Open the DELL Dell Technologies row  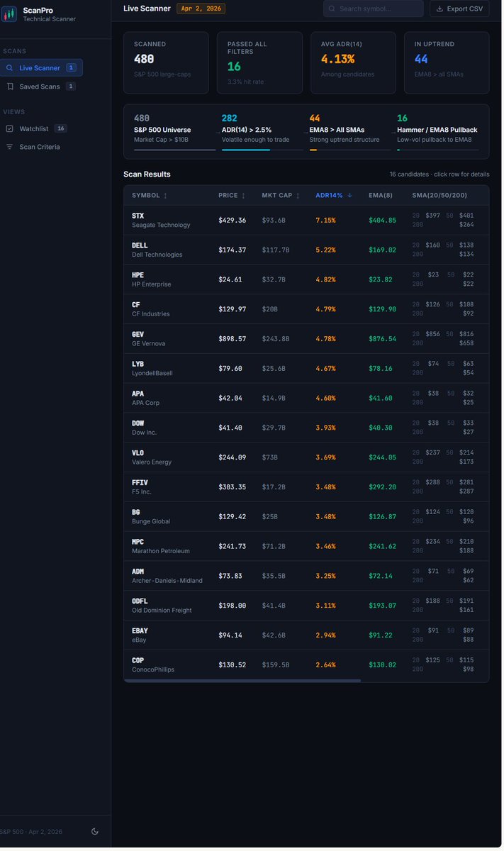click(306, 250)
